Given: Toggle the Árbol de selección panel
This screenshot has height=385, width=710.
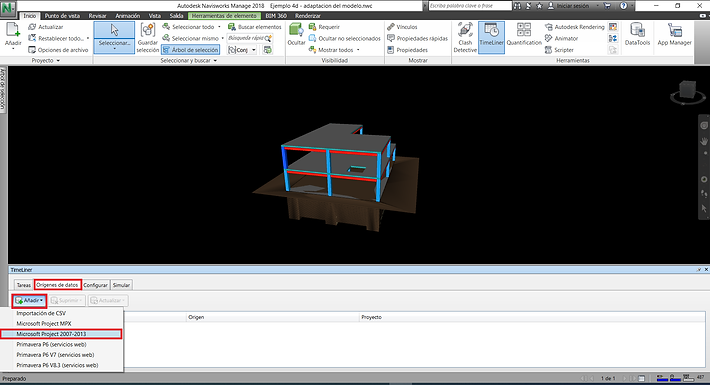Looking at the screenshot, I should 191,50.
